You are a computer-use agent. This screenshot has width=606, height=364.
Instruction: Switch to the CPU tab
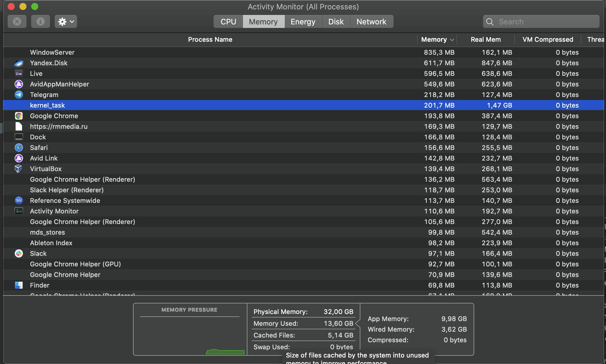(228, 21)
